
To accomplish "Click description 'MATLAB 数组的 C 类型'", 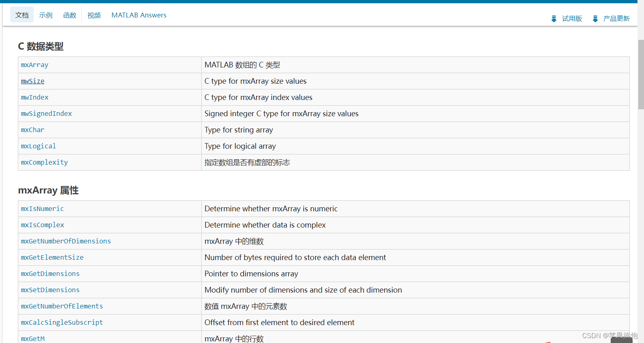I will click(242, 65).
